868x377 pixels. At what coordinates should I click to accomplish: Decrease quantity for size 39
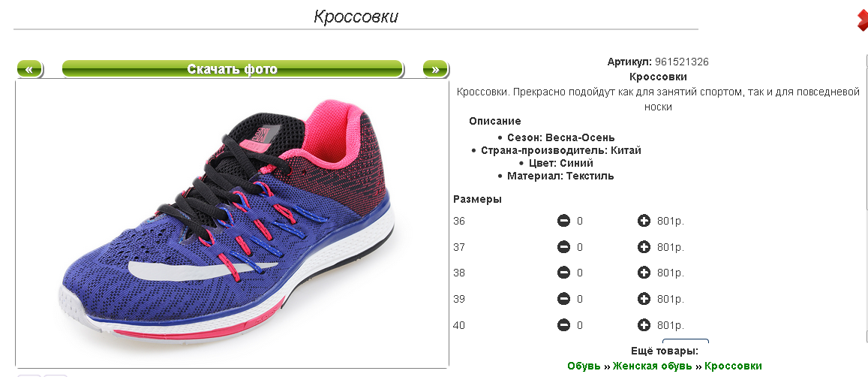click(x=563, y=299)
